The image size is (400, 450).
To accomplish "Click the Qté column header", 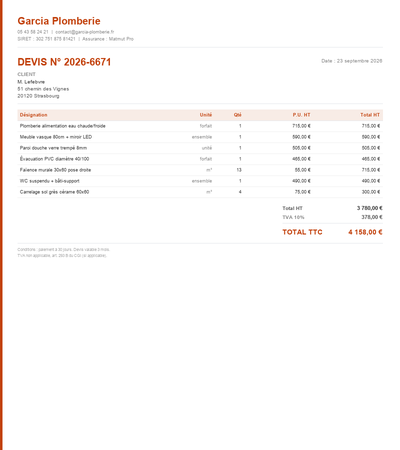I will (237, 115).
